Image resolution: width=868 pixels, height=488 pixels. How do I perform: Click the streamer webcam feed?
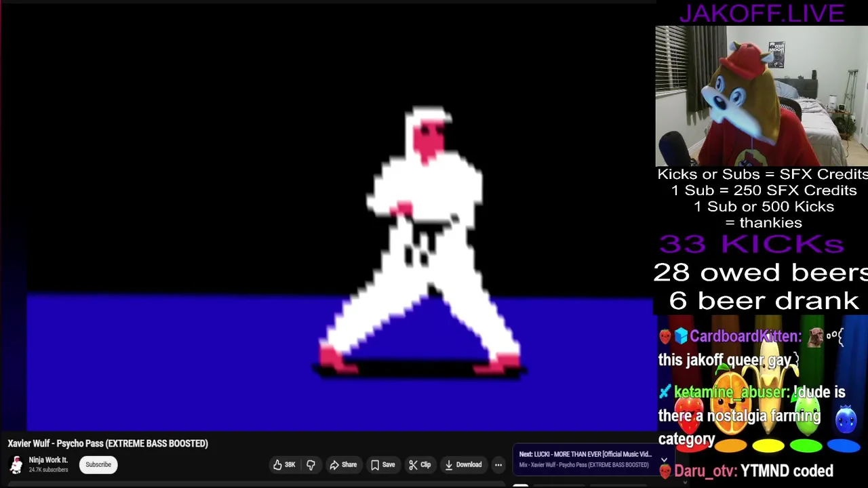pyautogui.click(x=762, y=96)
